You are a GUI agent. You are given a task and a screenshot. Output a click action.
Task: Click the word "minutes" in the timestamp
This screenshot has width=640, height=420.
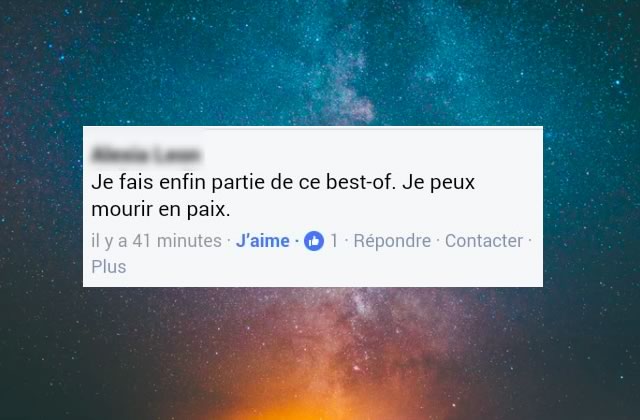pyautogui.click(x=189, y=241)
